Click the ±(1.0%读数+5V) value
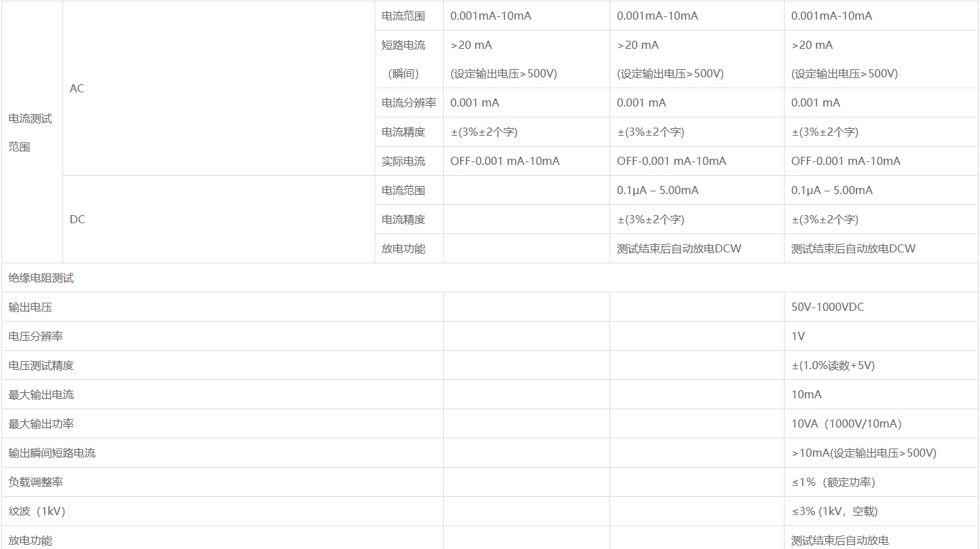The height and width of the screenshot is (549, 980). (x=833, y=365)
